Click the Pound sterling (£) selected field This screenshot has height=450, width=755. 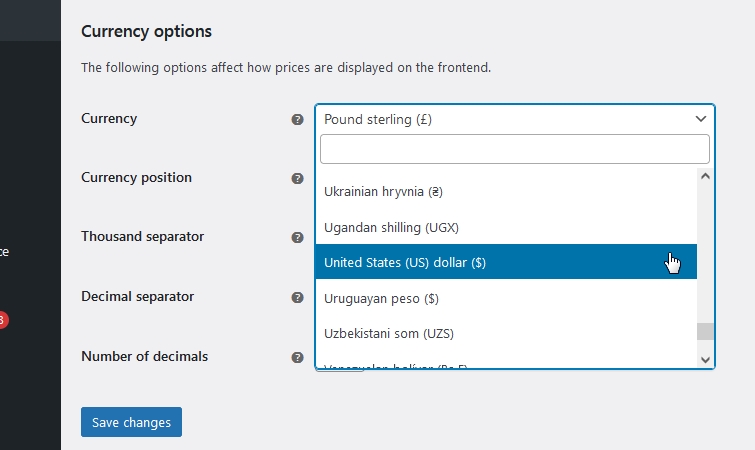(515, 119)
